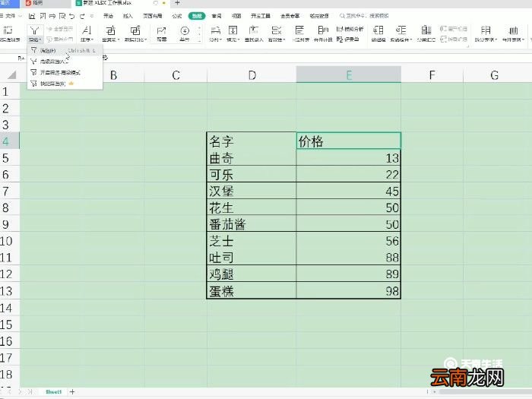Click cell containing 番茄酱

pos(252,224)
